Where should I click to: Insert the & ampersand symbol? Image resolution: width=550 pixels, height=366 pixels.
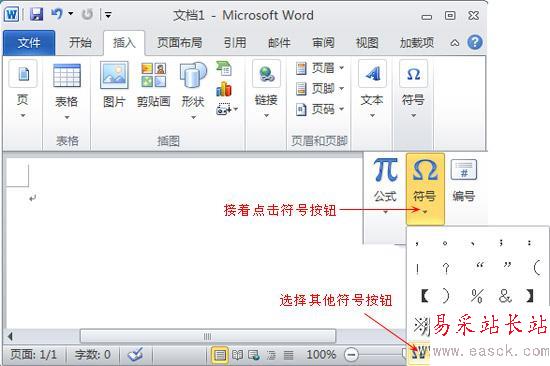pyautogui.click(x=505, y=296)
